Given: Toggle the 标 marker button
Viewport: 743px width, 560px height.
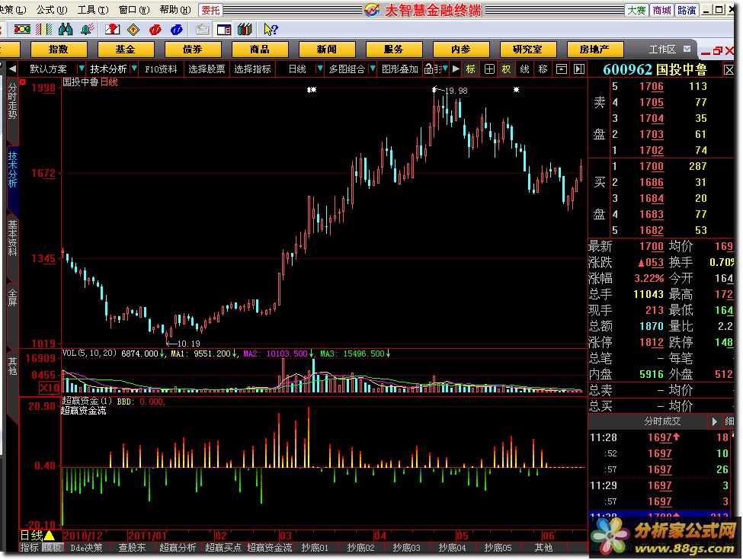Looking at the screenshot, I should click(470, 69).
